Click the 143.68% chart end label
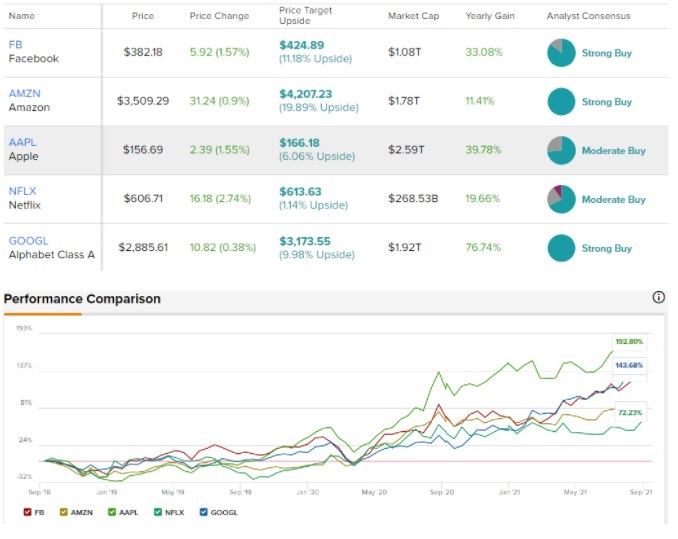Viewport: 678px width, 539px height. [x=629, y=365]
